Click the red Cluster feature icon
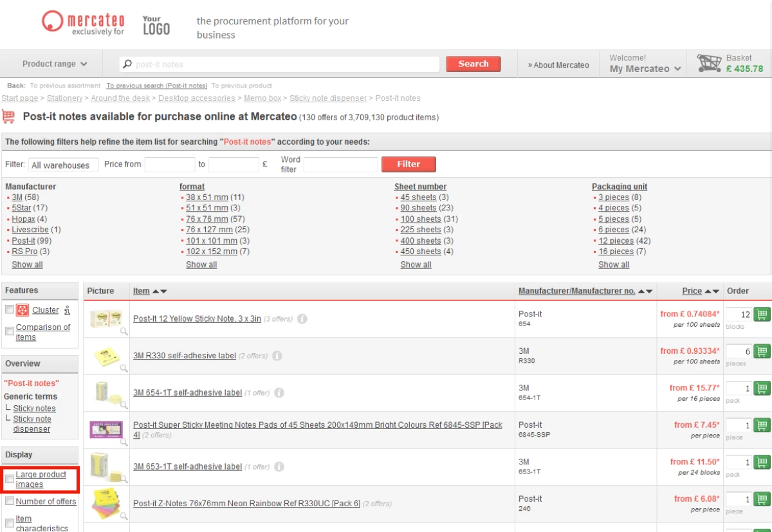This screenshot has width=772, height=532. click(x=23, y=310)
